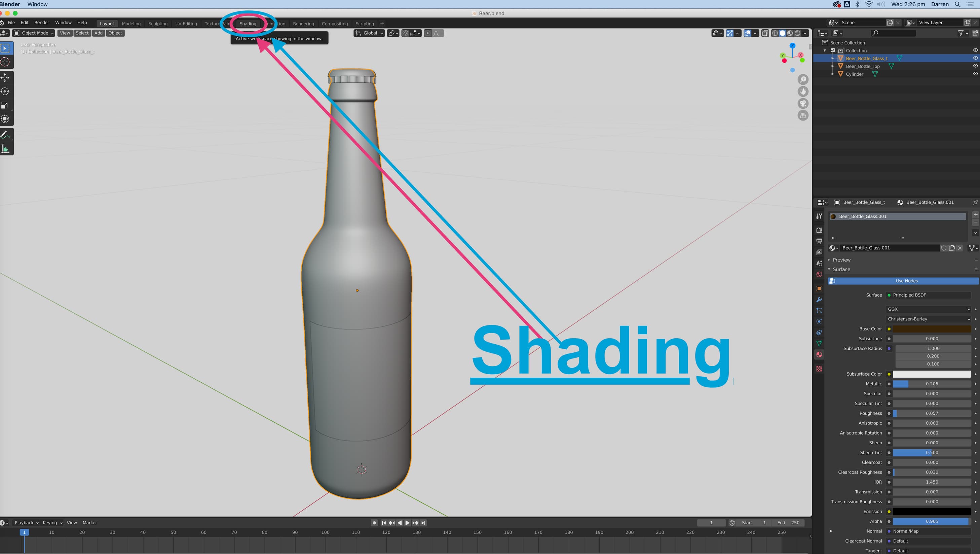Open Texture properties checker icon
This screenshot has height=554, width=980.
819,369
